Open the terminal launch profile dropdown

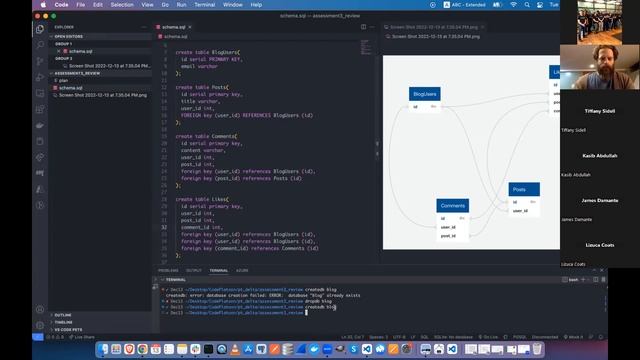pos(588,280)
